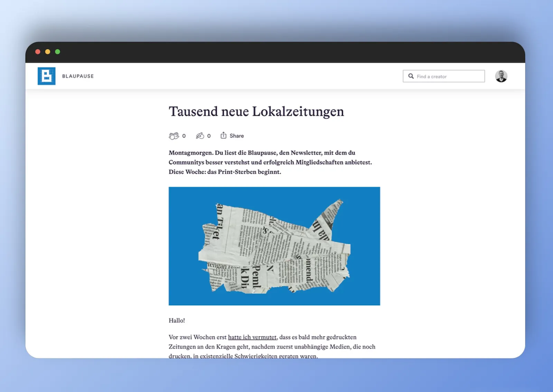This screenshot has width=553, height=392.
Task: Close the window with the red button
Action: click(38, 52)
